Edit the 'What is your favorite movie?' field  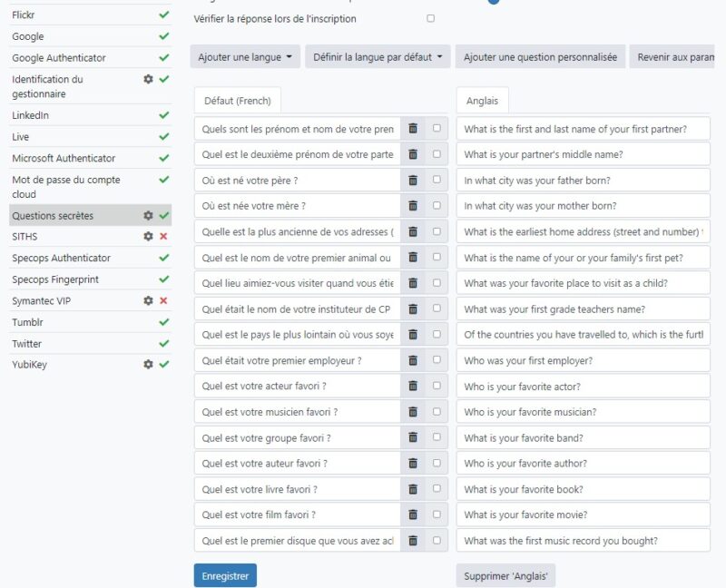coord(583,514)
